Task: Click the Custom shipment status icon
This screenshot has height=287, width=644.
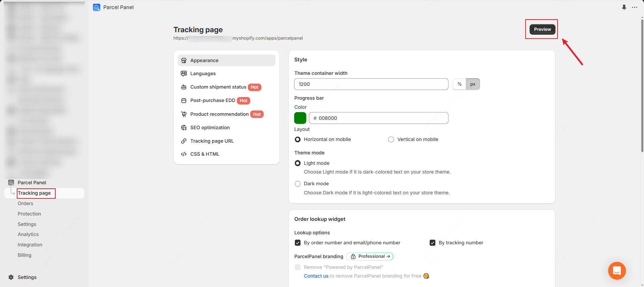Action: pyautogui.click(x=184, y=87)
